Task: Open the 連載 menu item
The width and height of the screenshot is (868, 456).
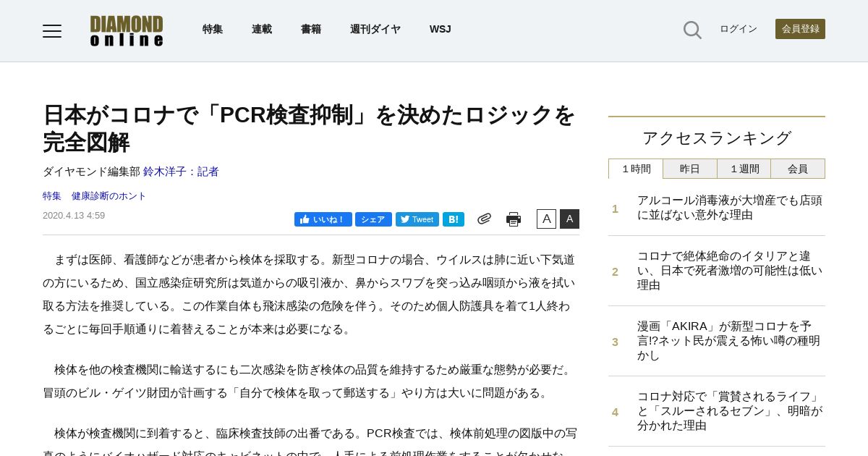Action: [262, 29]
